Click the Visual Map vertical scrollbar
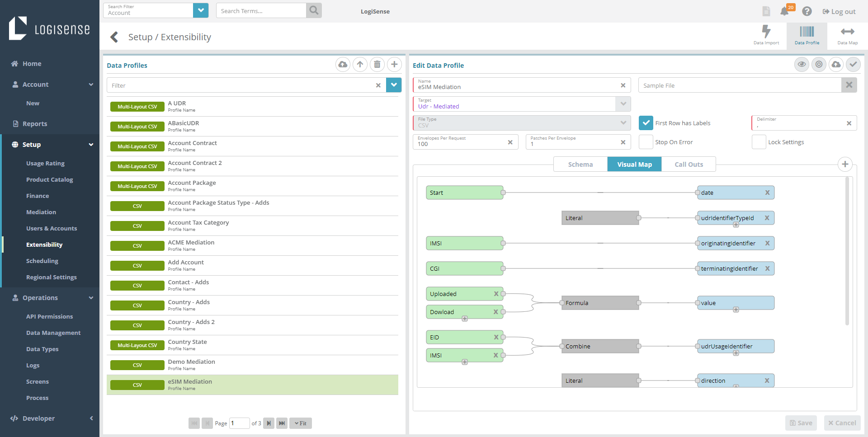The image size is (868, 437). pyautogui.click(x=847, y=251)
